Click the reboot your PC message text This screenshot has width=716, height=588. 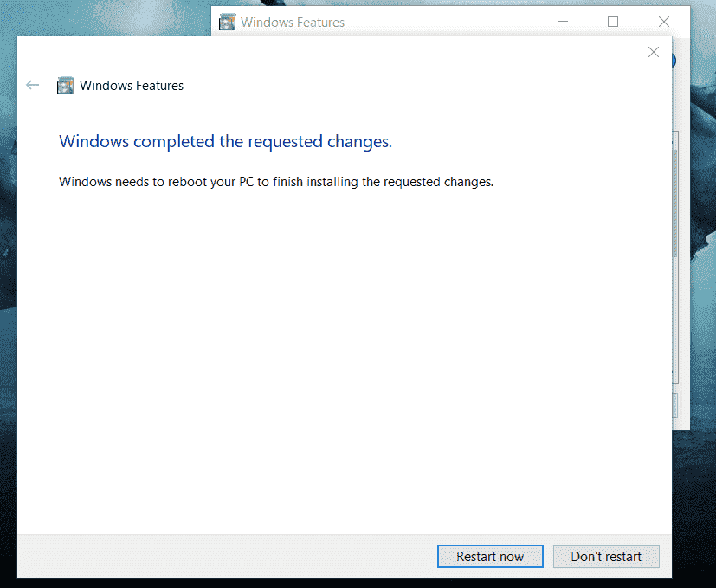[x=276, y=182]
